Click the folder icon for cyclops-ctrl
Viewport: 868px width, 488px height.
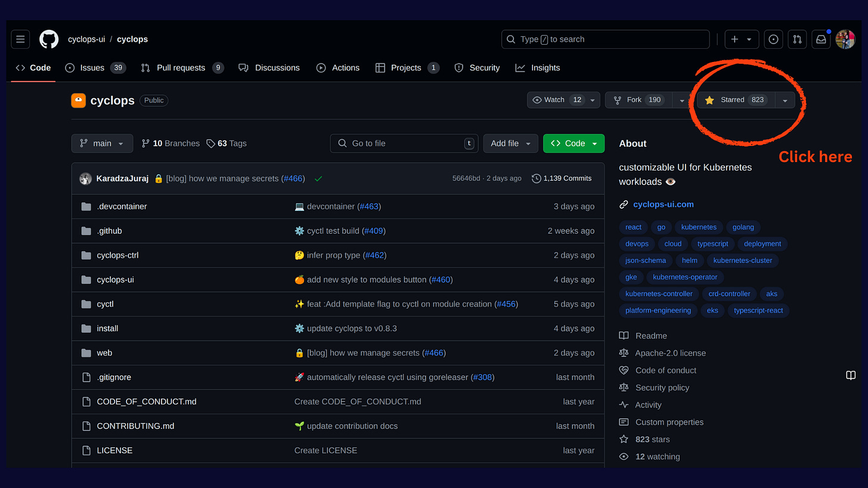(x=86, y=256)
